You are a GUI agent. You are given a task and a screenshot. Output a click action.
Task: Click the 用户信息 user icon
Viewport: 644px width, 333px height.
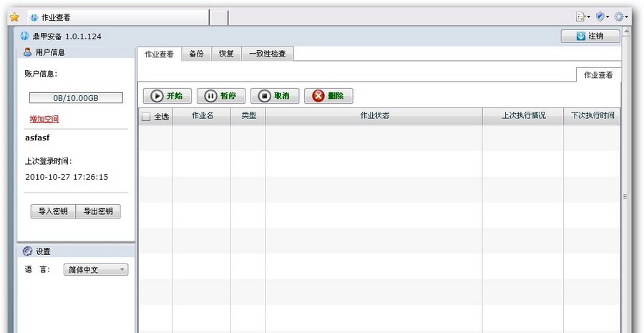27,52
